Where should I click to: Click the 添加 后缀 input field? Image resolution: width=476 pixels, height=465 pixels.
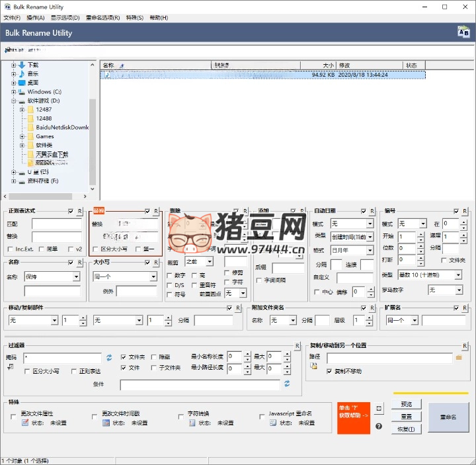click(288, 268)
